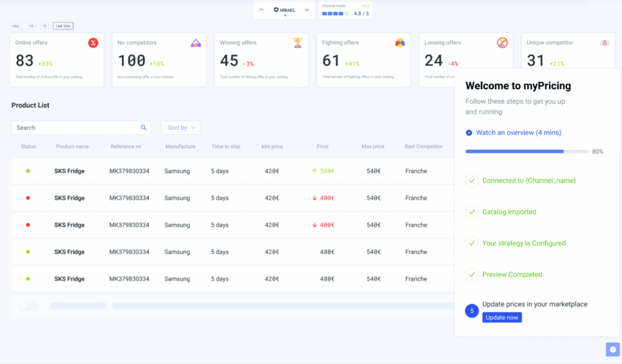Click the +41% change on Fighting offers

pyautogui.click(x=352, y=64)
